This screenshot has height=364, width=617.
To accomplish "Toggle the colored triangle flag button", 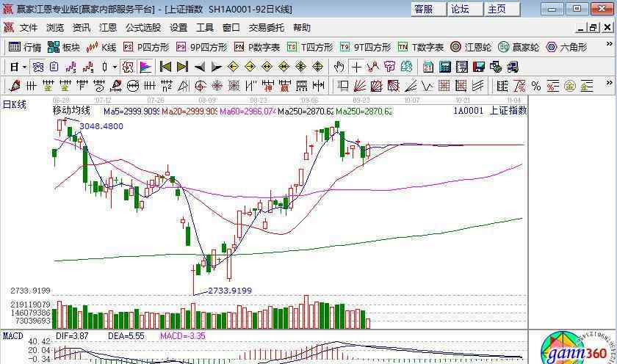I will (145, 68).
